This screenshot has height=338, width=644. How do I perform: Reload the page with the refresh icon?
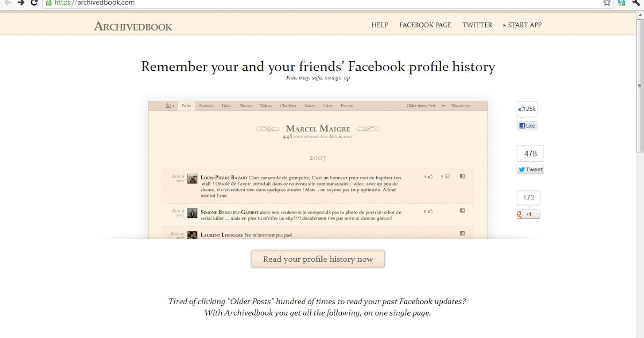coord(34,3)
